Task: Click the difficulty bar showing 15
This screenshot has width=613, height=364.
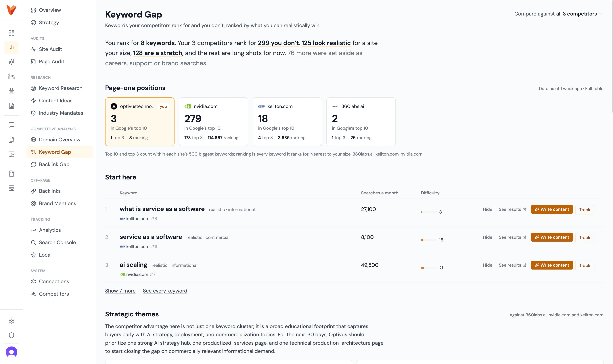Action: click(x=429, y=240)
